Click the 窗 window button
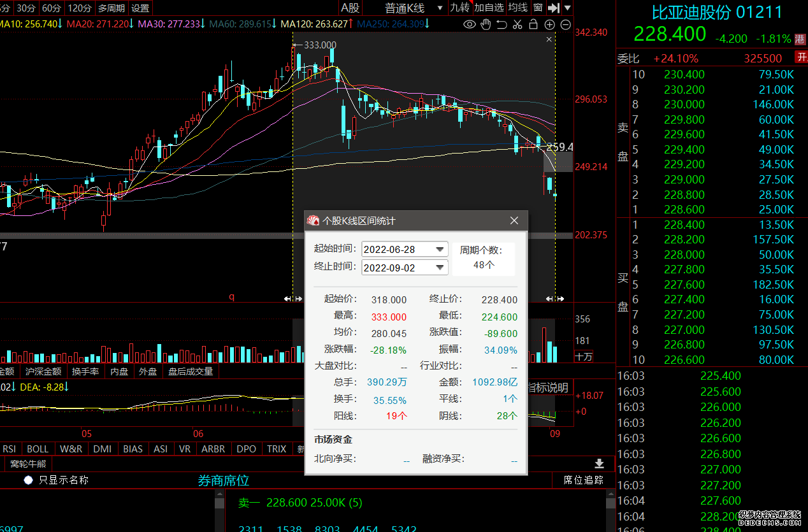The width and height of the screenshot is (808, 532). tap(538, 8)
